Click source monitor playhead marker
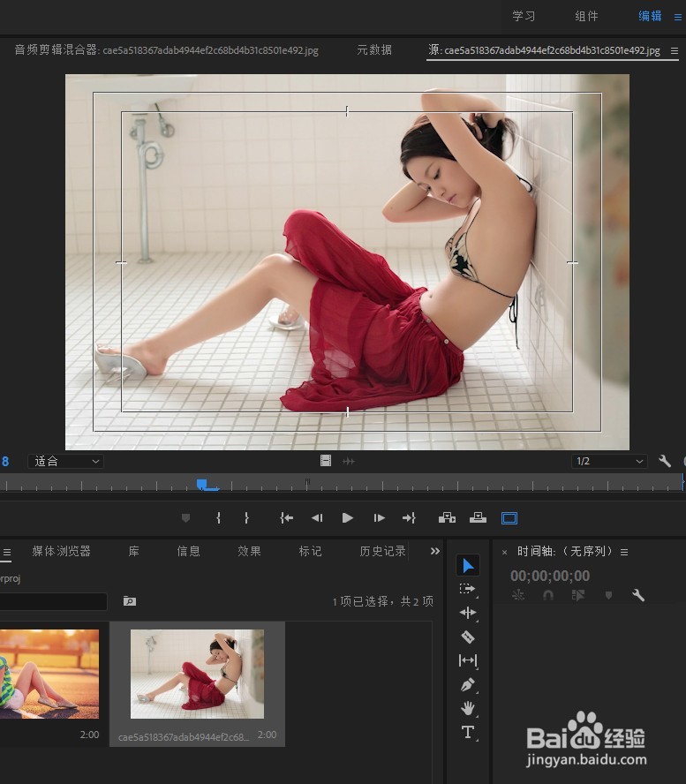The width and height of the screenshot is (686, 784). click(202, 484)
